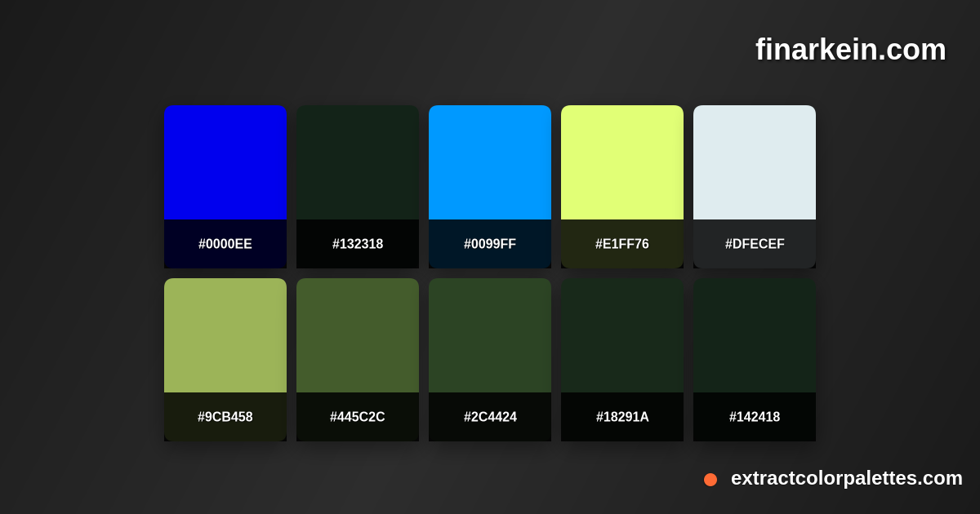Click the #9CB458 hex code label
This screenshot has height=514, width=980.
[x=225, y=416]
